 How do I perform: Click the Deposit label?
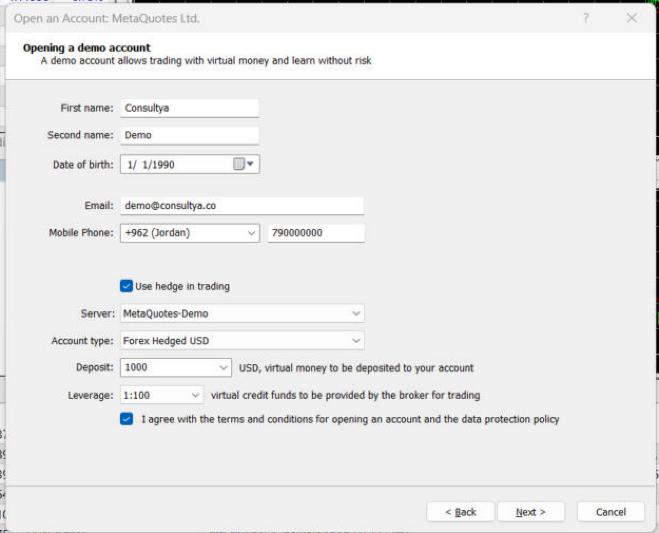pos(95,367)
